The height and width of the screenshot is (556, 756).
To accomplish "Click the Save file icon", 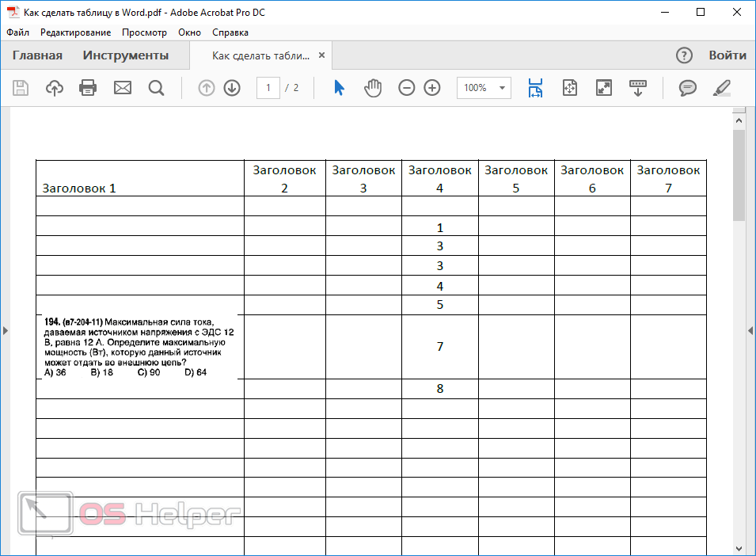I will (21, 88).
